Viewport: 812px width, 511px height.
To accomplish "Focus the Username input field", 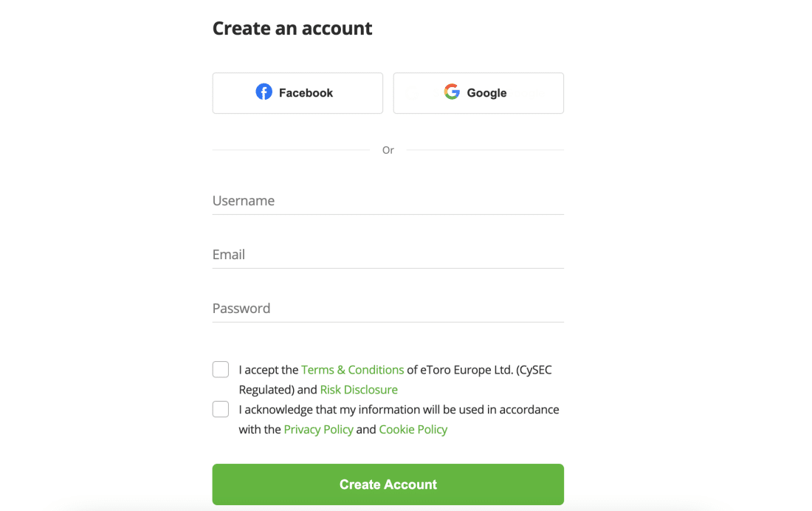I will 388,201.
